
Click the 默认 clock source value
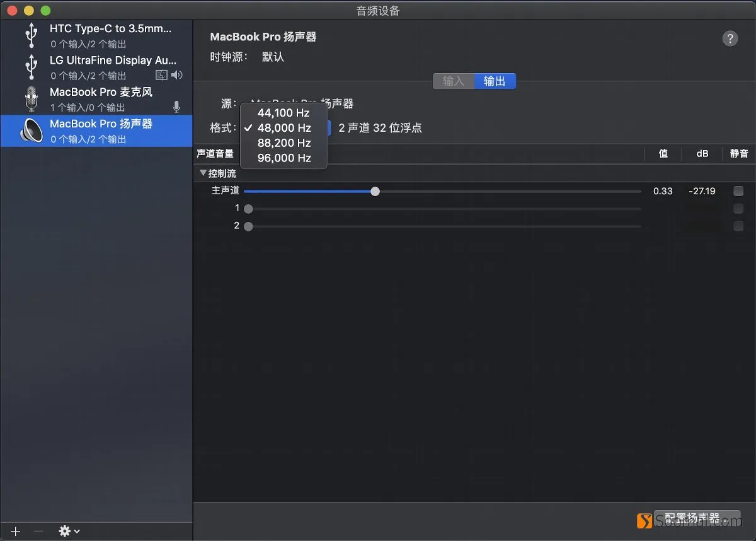[x=273, y=57]
